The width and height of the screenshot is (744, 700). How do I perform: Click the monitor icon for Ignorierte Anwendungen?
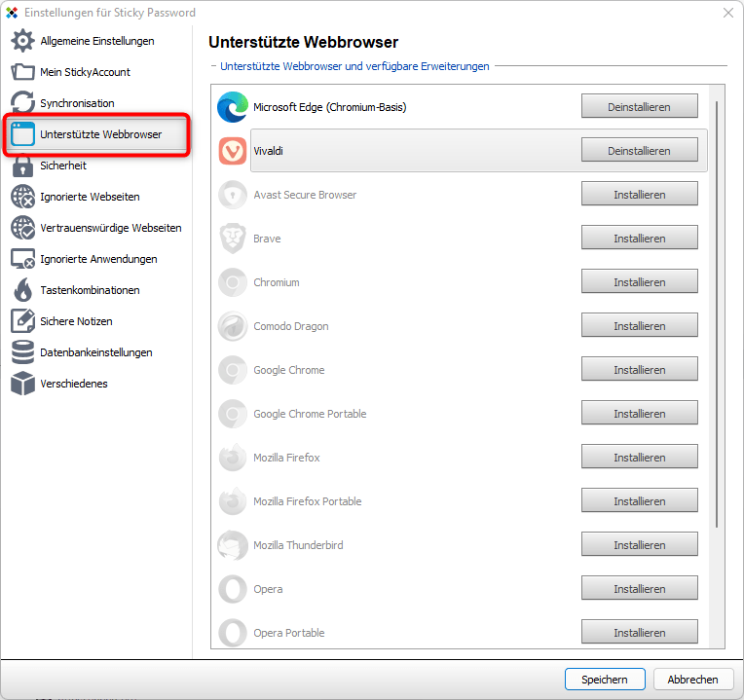[22, 259]
